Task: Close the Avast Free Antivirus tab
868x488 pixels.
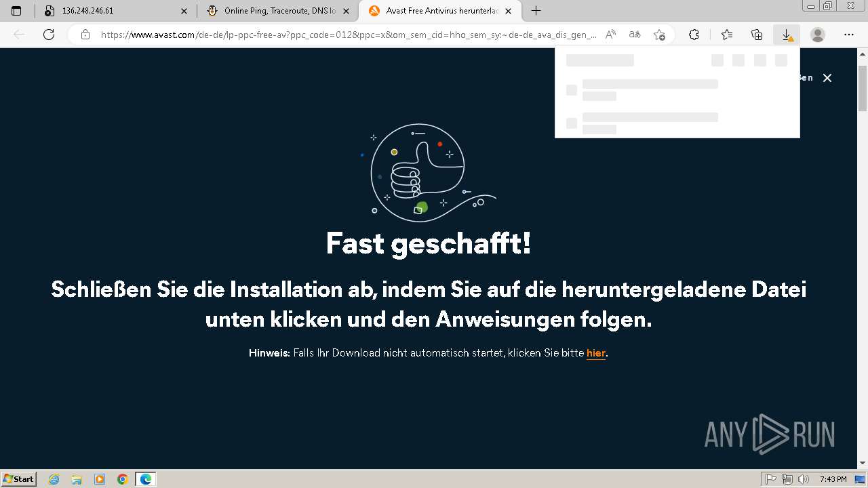Action: pos(509,11)
